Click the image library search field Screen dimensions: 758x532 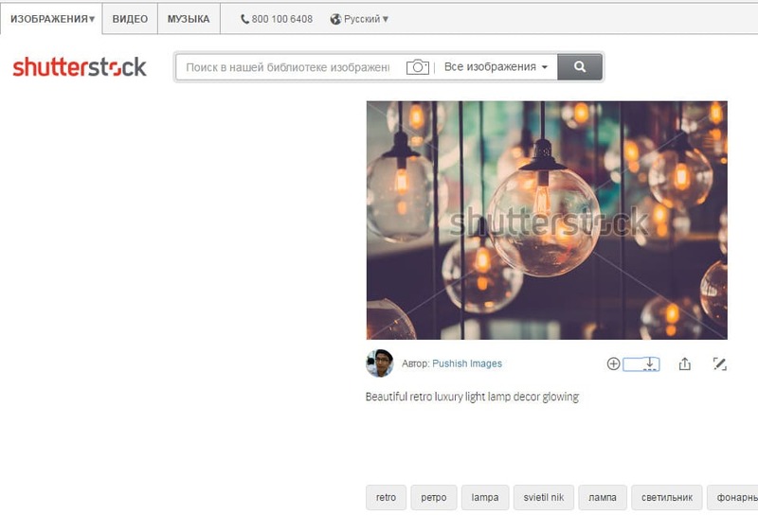coord(288,66)
